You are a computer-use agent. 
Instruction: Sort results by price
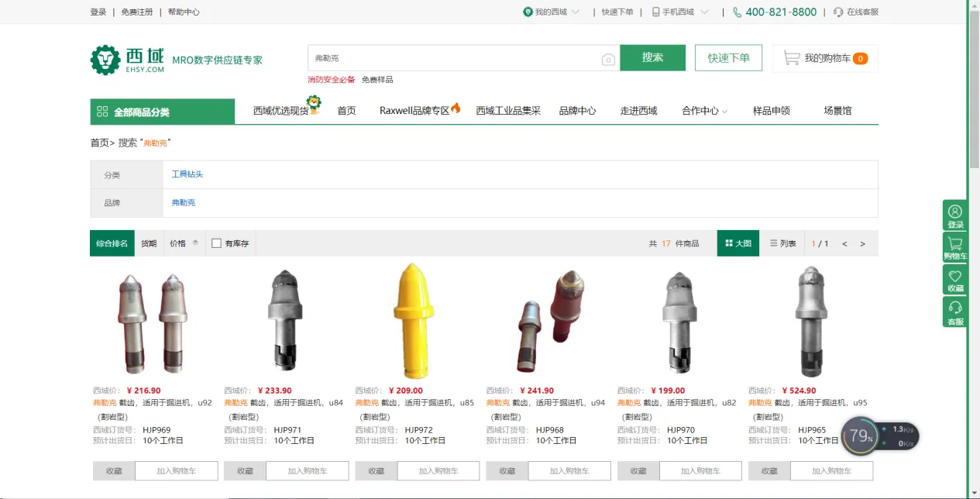(x=184, y=243)
